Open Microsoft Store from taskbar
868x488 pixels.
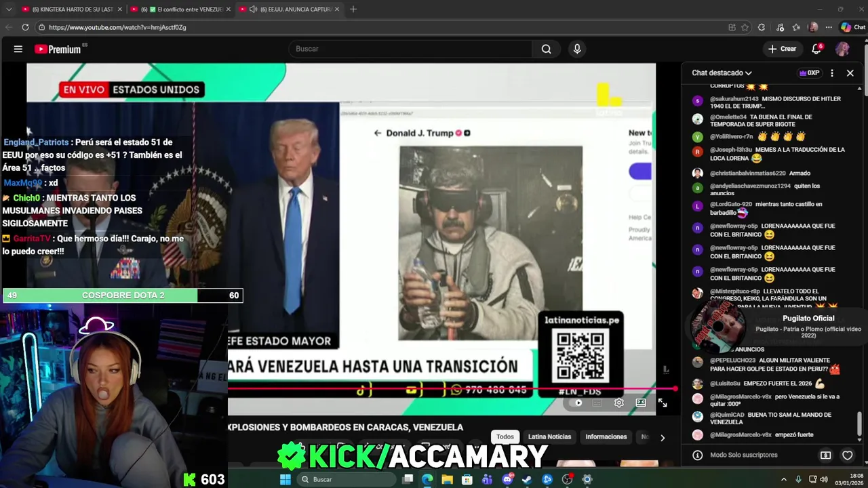click(x=467, y=479)
